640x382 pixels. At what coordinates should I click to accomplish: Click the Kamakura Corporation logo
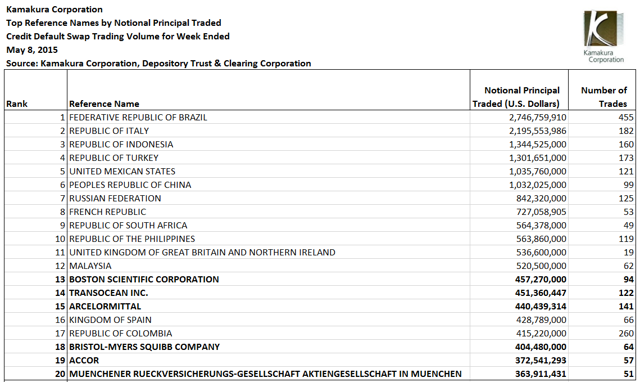point(603,37)
